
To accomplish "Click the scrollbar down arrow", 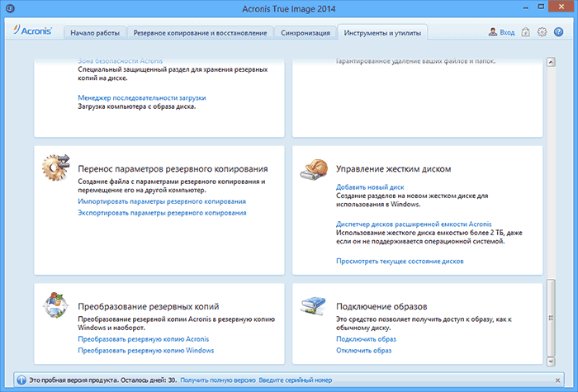I will [x=551, y=361].
